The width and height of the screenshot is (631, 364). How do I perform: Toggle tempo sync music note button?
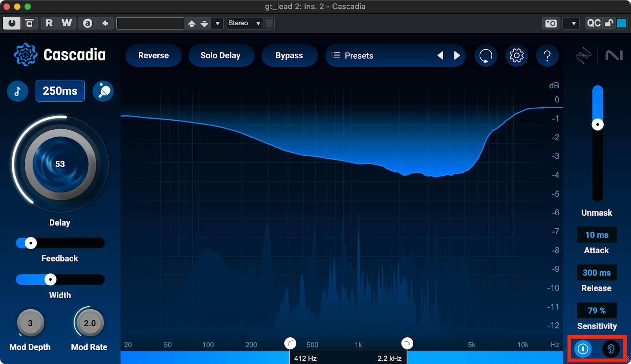(x=17, y=91)
